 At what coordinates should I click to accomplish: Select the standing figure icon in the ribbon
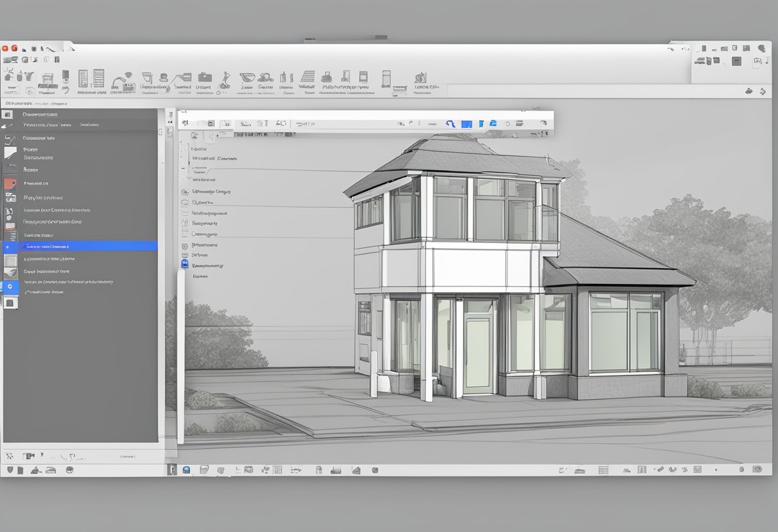point(225,79)
